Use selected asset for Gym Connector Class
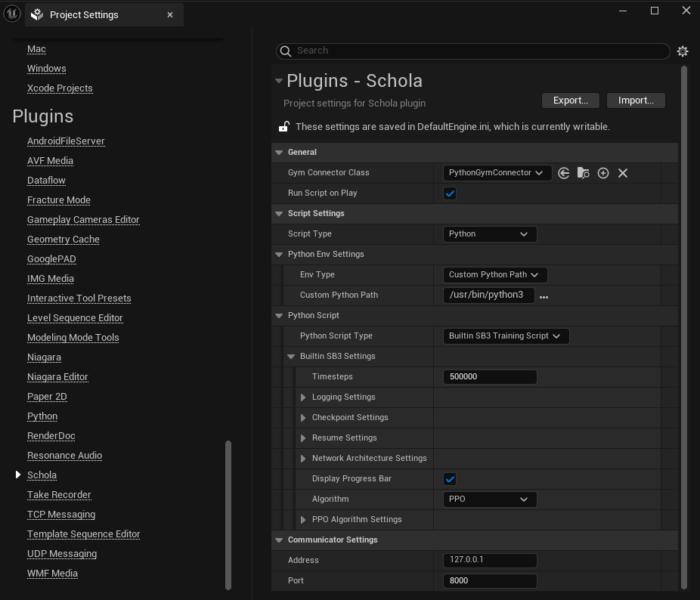 564,173
